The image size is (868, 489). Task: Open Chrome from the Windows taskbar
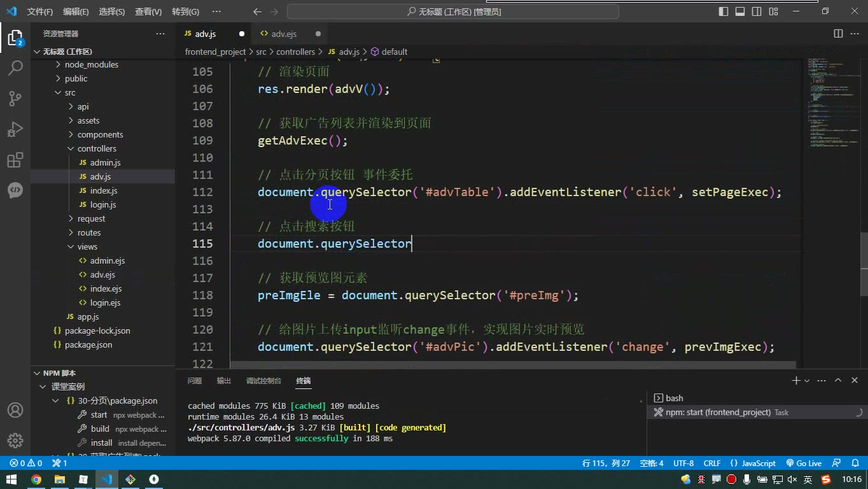(36, 479)
